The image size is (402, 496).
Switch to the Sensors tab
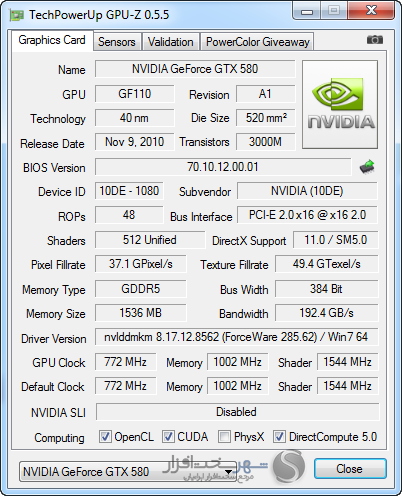pos(117,42)
